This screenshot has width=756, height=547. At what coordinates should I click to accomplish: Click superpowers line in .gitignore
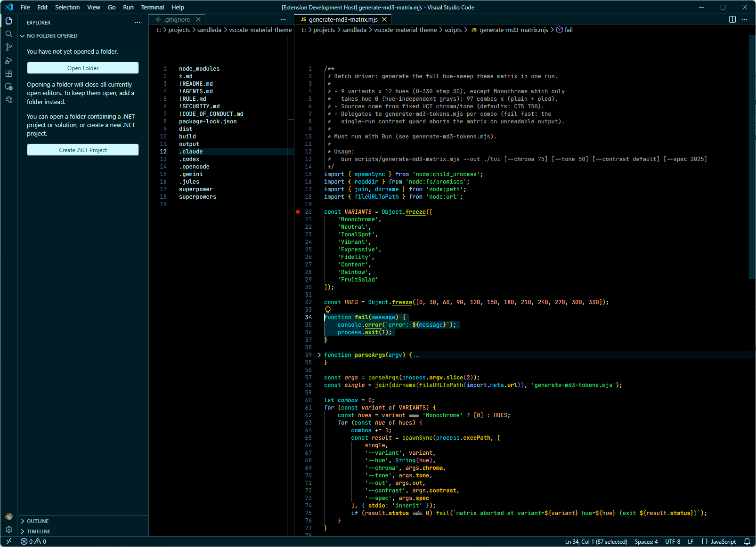(197, 197)
